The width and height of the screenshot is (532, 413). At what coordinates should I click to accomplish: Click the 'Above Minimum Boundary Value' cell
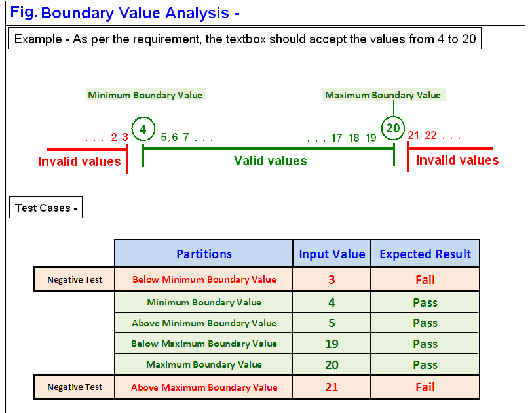[x=204, y=323]
